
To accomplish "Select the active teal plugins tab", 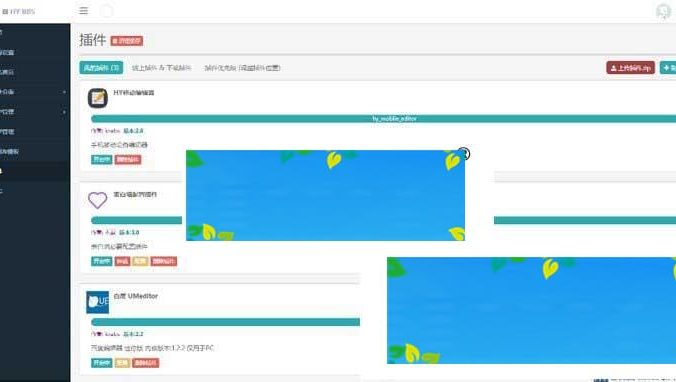I will pos(101,68).
